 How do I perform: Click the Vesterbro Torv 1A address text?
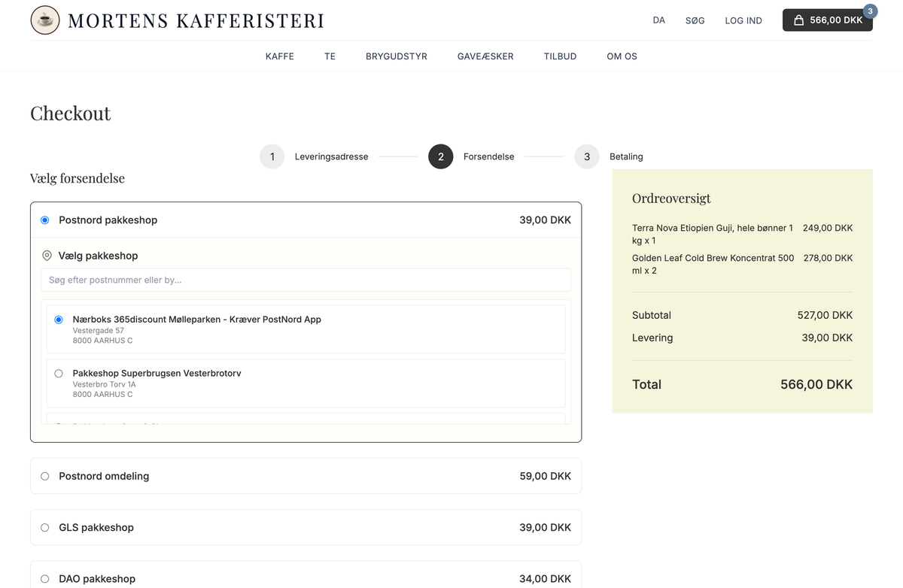click(x=105, y=384)
